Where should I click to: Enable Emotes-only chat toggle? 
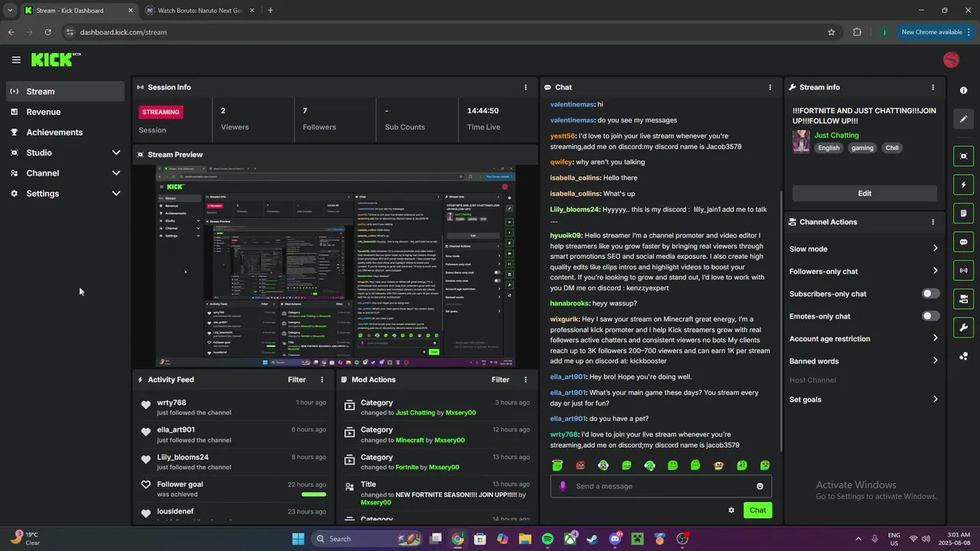pos(930,316)
